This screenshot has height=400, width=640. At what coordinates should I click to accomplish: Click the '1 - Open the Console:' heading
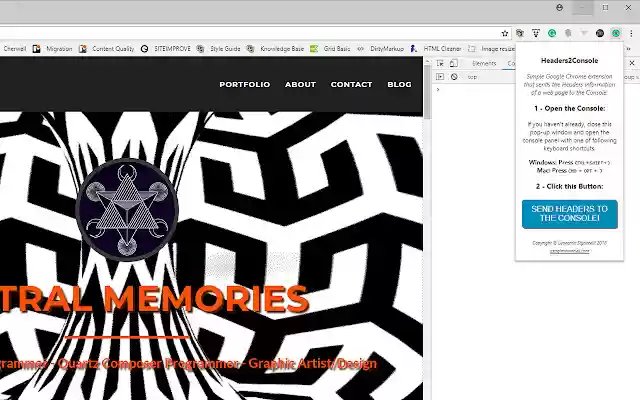[569, 109]
